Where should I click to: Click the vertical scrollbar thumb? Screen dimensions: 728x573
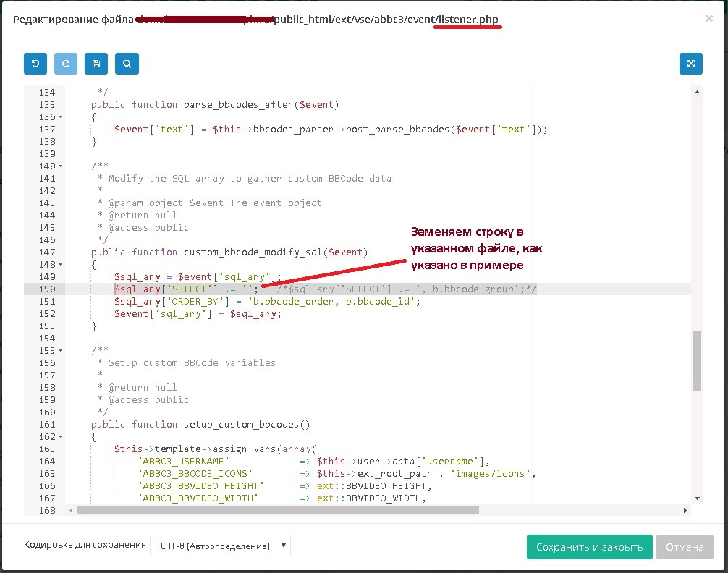click(x=697, y=362)
